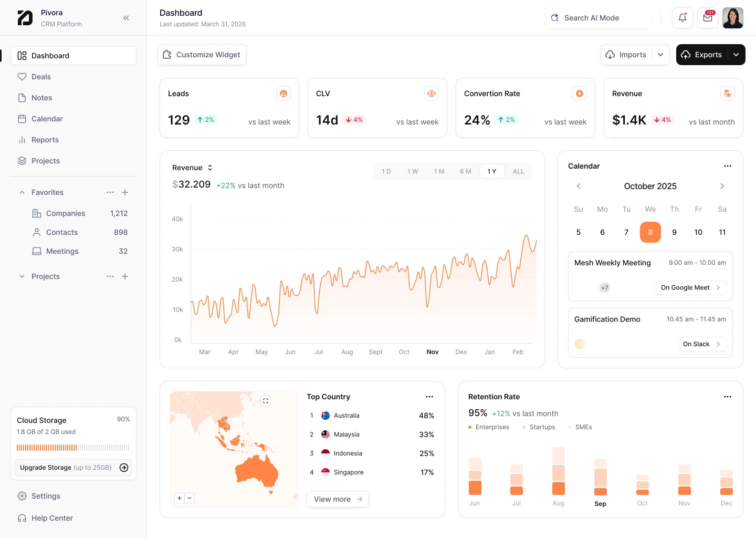Click the Customize Widget button

(202, 55)
